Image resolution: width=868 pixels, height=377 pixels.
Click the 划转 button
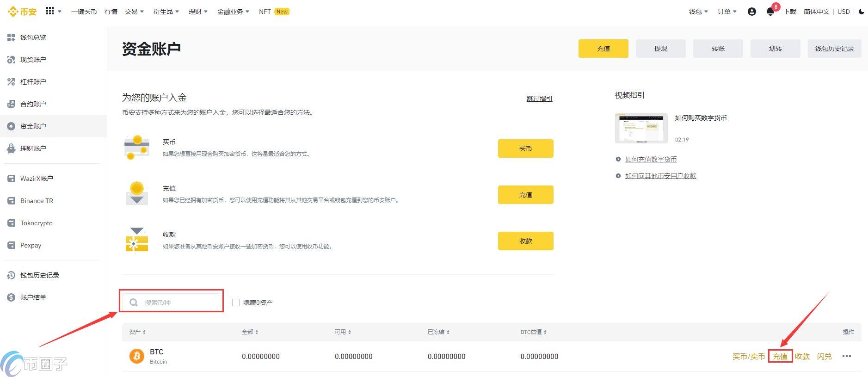776,49
